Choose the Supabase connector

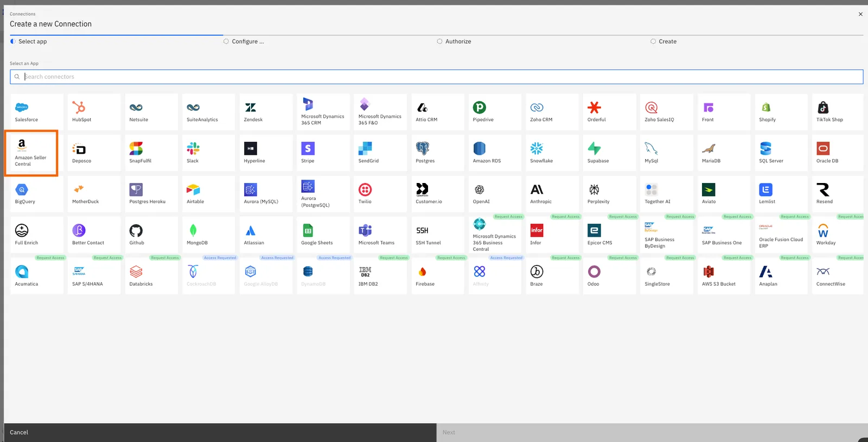click(x=610, y=153)
